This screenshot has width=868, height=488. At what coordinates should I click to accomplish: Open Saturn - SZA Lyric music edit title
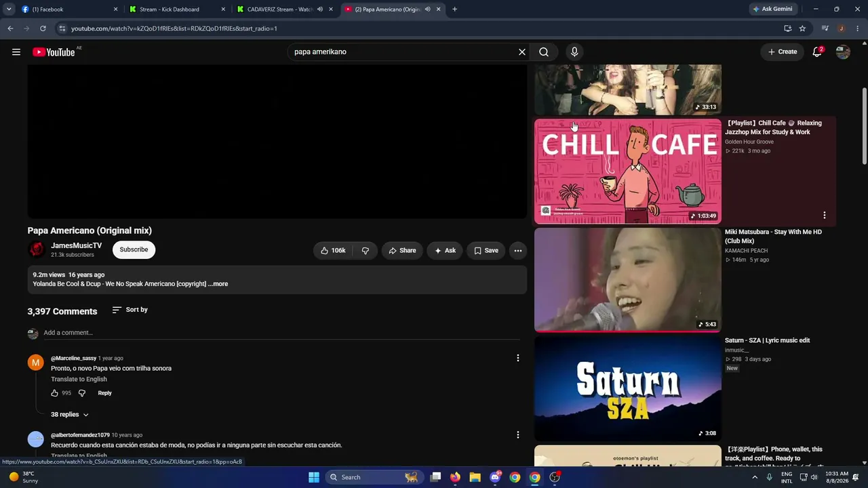(768, 341)
